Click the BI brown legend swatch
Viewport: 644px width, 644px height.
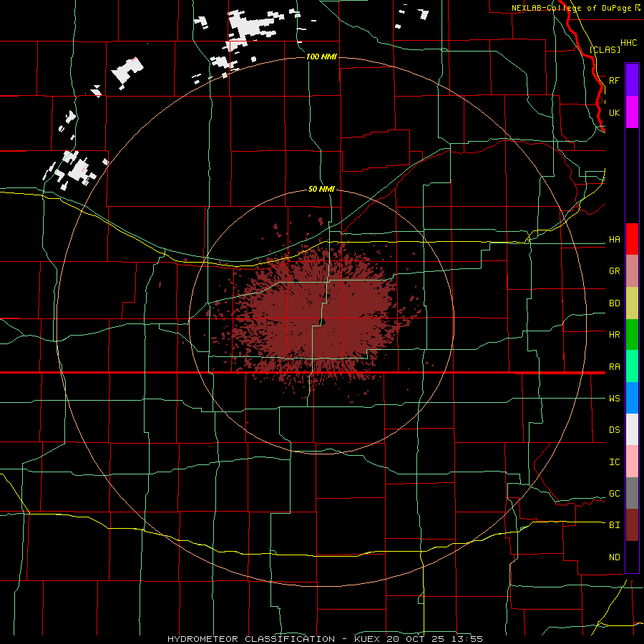click(632, 525)
